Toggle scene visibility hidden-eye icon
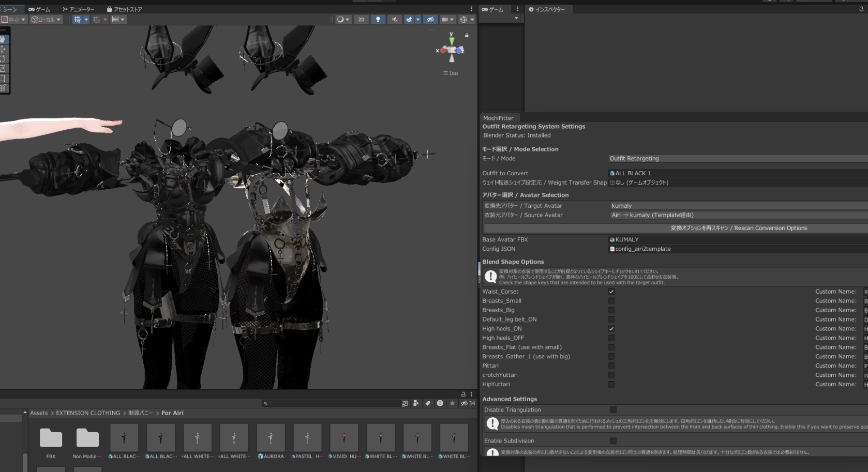Screen dimensions: 868x472 click(430, 20)
